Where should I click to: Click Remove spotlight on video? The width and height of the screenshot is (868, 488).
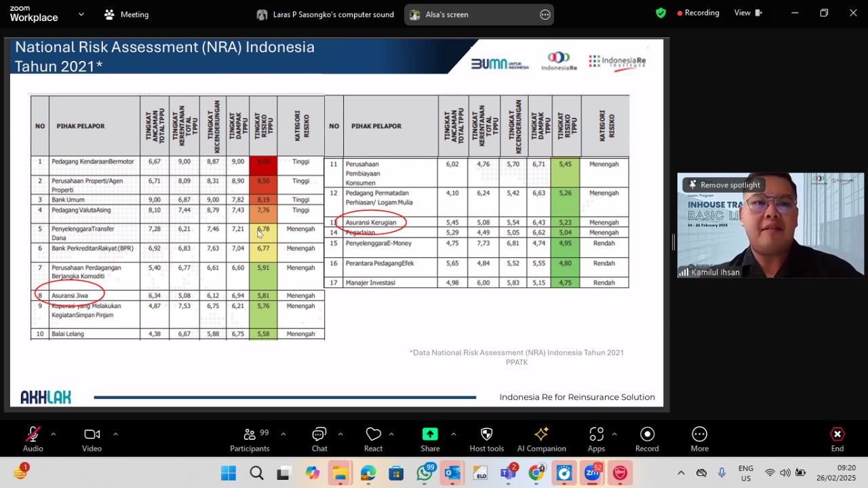pos(724,185)
